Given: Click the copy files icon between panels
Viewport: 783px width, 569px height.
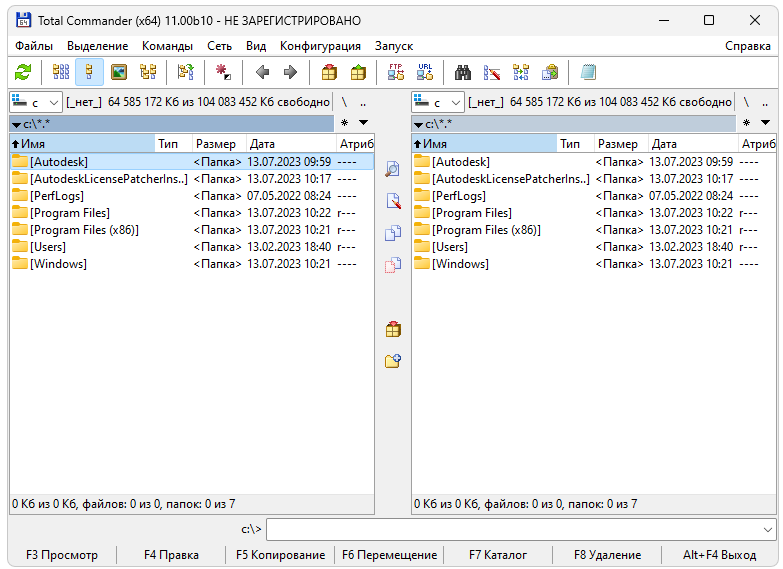Looking at the screenshot, I should (393, 233).
